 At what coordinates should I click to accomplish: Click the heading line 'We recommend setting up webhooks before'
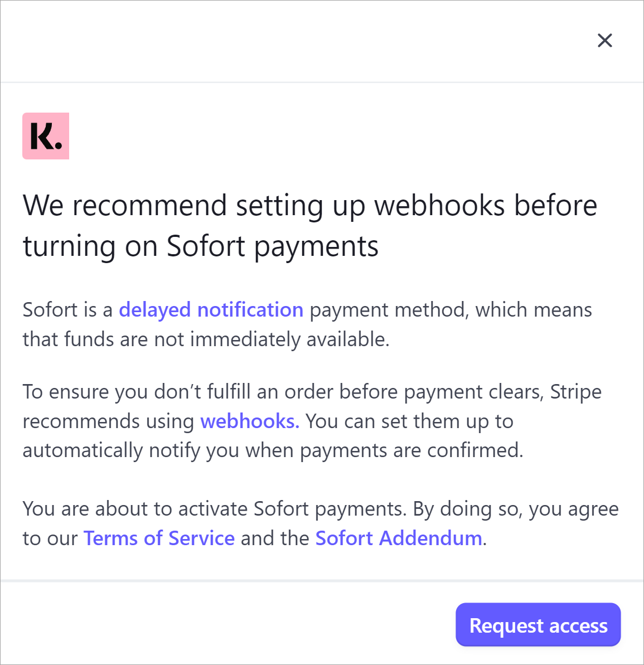(x=310, y=206)
